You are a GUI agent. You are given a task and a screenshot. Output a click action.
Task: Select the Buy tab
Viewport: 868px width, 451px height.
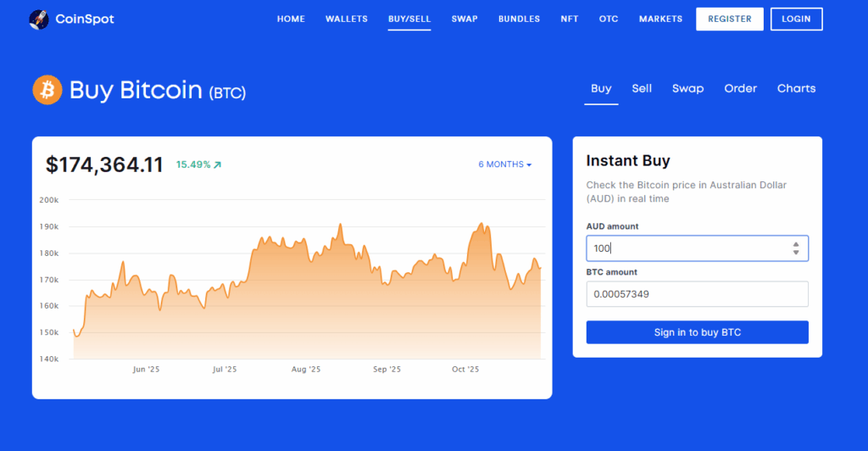(601, 88)
